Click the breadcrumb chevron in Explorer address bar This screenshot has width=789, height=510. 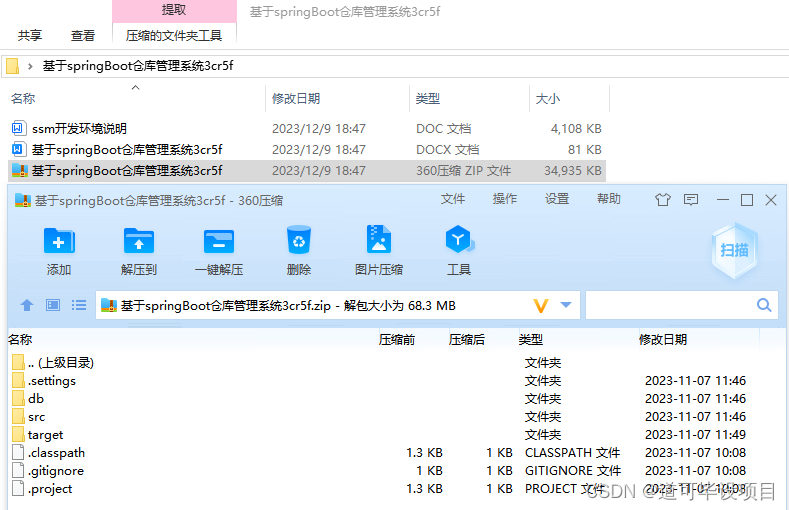tap(30, 66)
